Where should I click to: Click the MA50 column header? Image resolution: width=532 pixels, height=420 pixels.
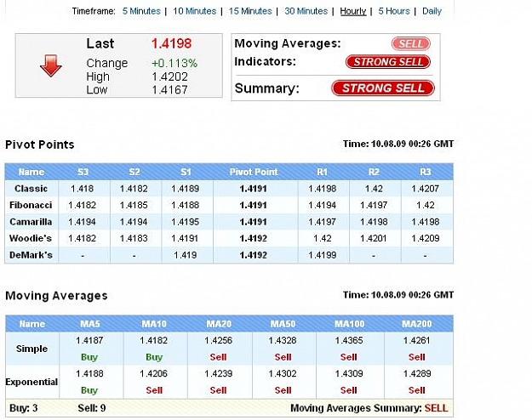click(x=283, y=324)
